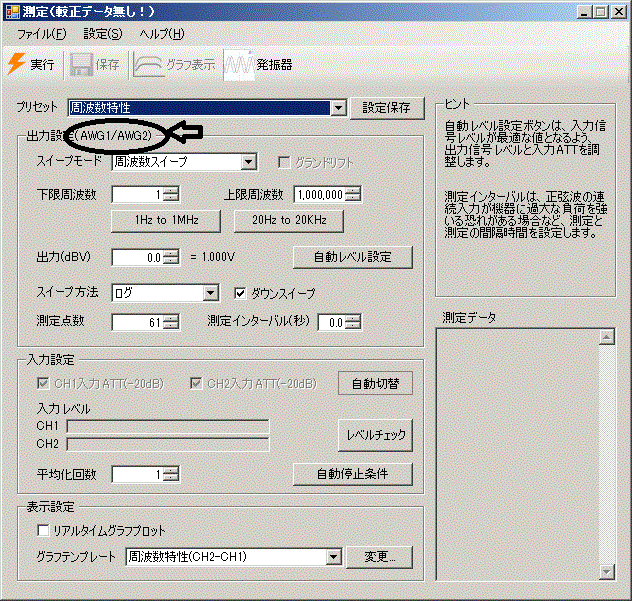
Task: Minimize the 測定 window
Action: [584, 12]
